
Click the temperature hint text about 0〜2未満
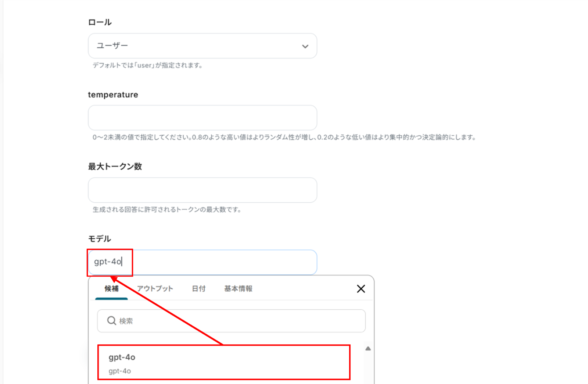[x=284, y=137]
